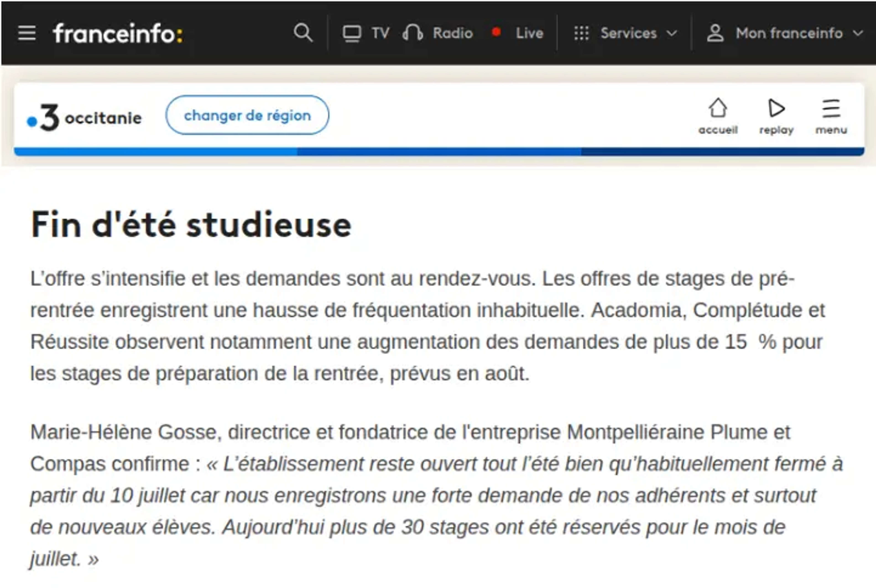Click the changer de région button
Image resolution: width=876 pixels, height=588 pixels.
247,115
